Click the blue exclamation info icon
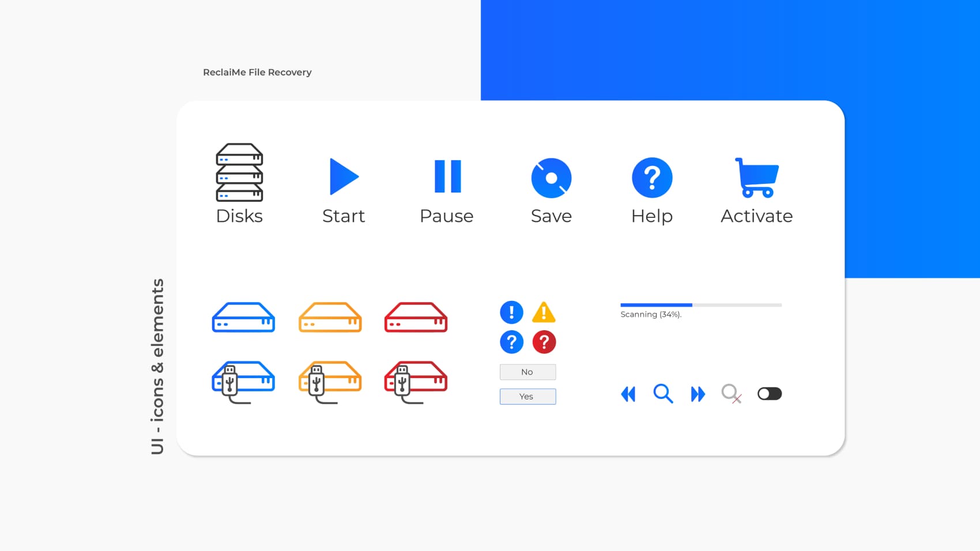980x551 pixels. pyautogui.click(x=511, y=312)
